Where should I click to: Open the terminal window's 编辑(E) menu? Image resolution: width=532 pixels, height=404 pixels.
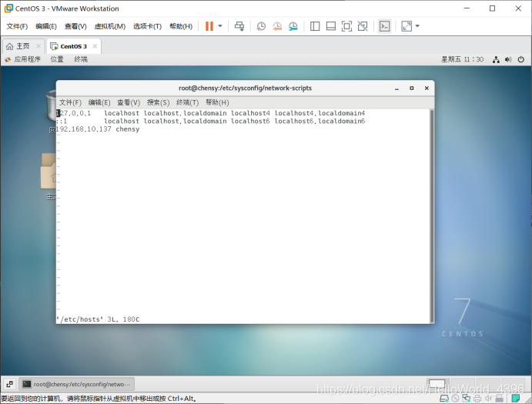coord(99,102)
